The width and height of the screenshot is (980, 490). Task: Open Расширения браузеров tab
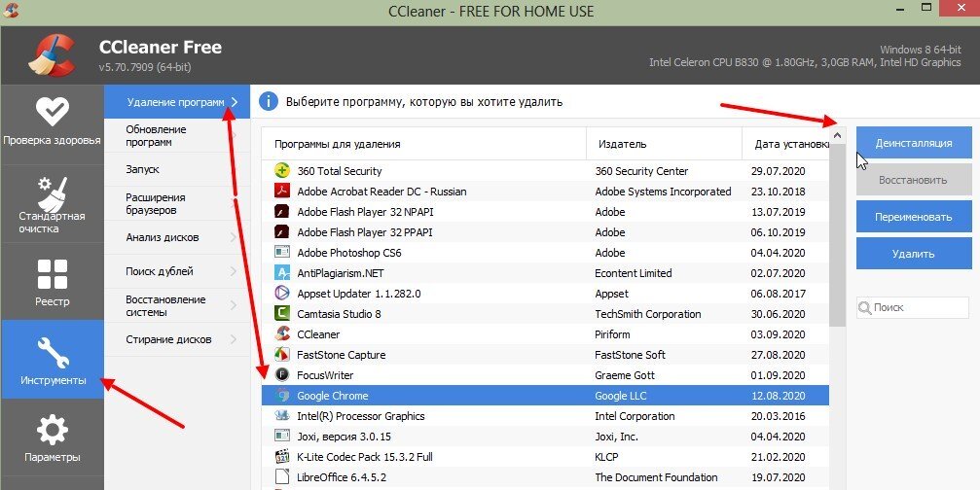177,203
